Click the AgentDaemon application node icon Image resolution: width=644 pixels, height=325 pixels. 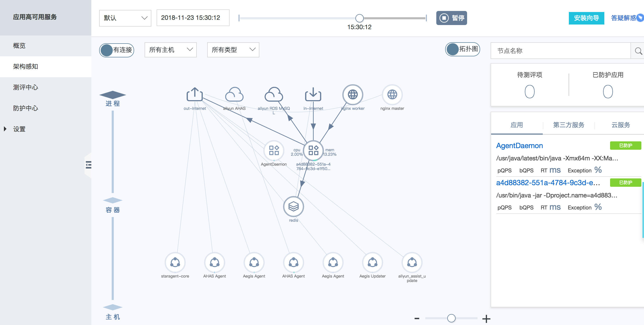(x=274, y=151)
